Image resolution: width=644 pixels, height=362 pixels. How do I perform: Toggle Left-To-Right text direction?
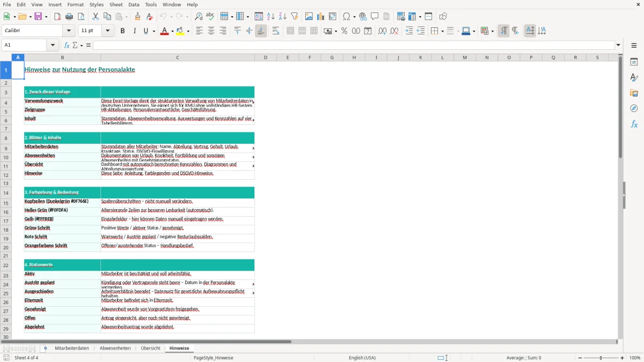(x=503, y=31)
